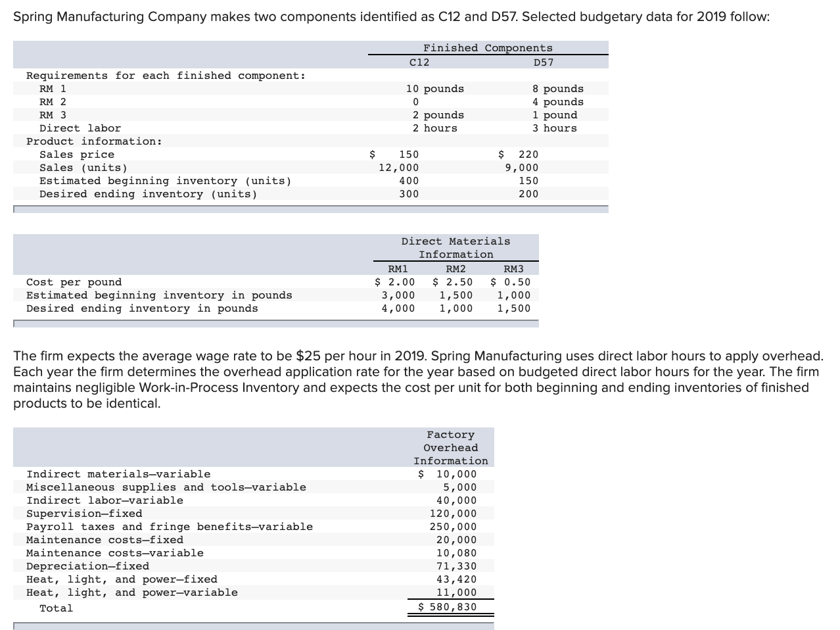Click 'Indirect labor—variable' row label
The image size is (840, 630).
pyautogui.click(x=105, y=500)
